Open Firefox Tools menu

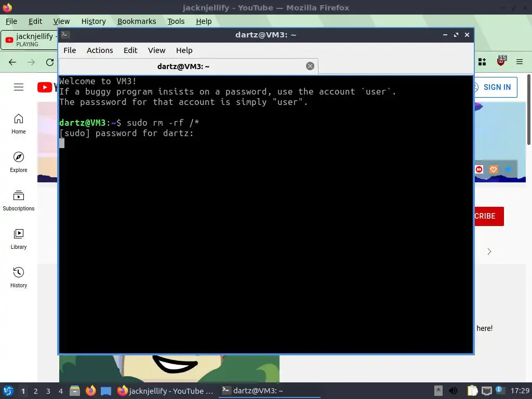[176, 21]
